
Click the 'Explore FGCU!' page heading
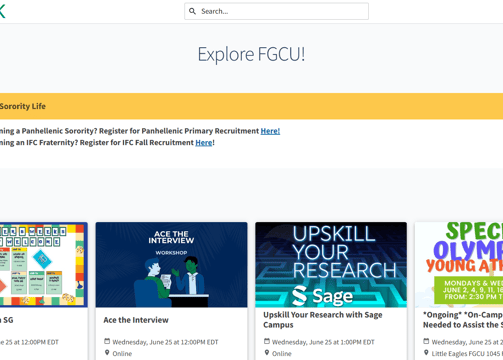click(x=251, y=54)
